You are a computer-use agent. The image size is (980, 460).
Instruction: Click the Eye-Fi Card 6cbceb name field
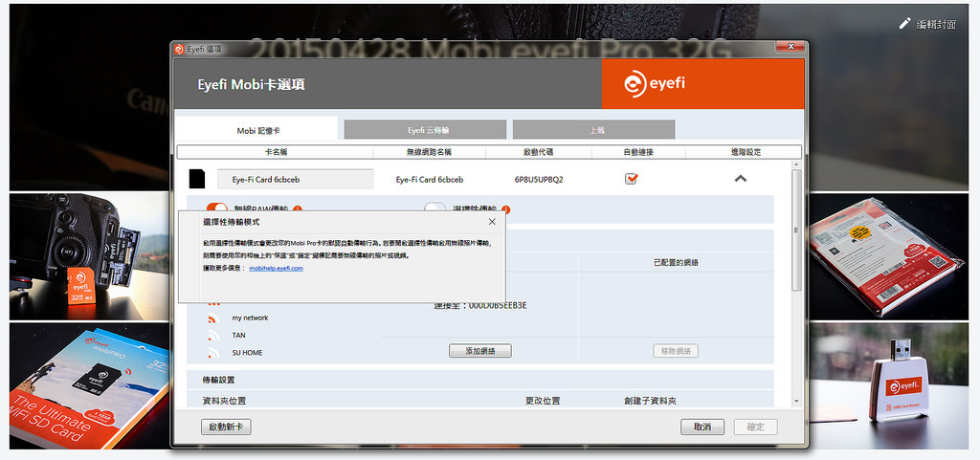point(295,179)
